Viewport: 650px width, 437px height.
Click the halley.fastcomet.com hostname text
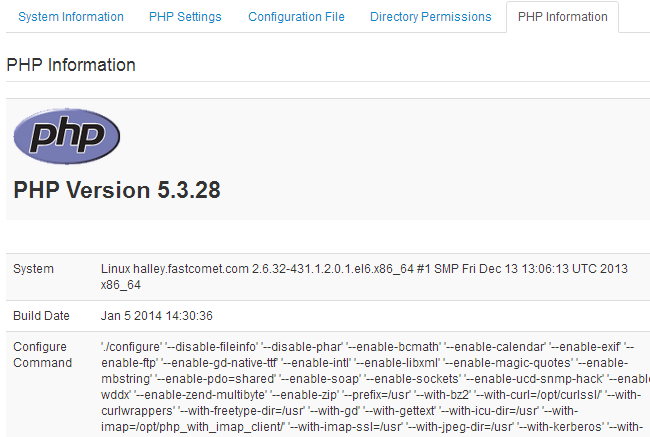click(x=192, y=269)
